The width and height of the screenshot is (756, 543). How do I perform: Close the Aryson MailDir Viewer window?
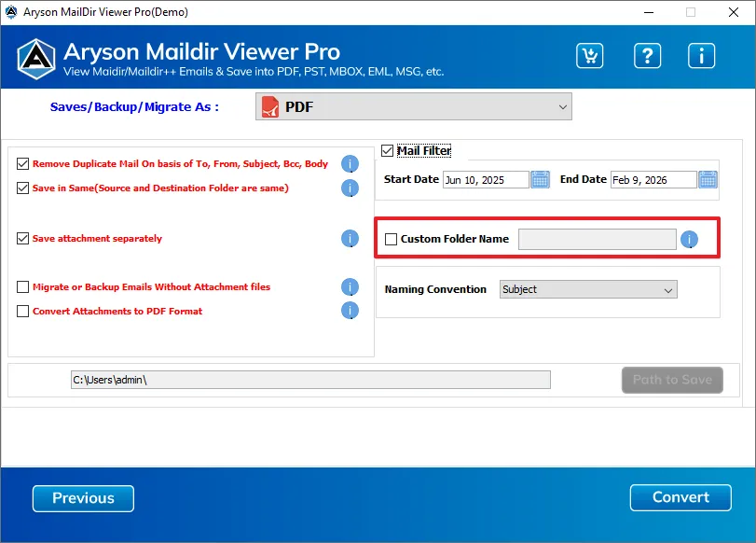click(x=734, y=12)
